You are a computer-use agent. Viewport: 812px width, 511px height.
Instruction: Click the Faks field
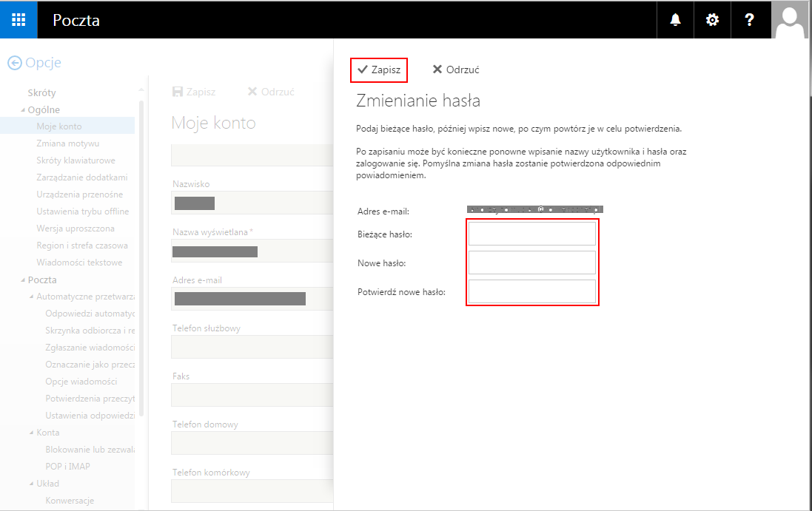point(252,395)
